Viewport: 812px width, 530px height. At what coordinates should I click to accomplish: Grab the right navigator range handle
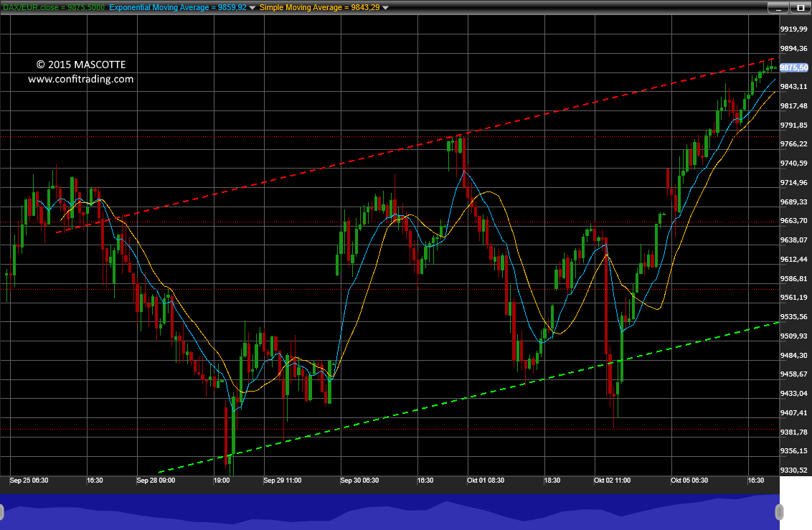779,512
